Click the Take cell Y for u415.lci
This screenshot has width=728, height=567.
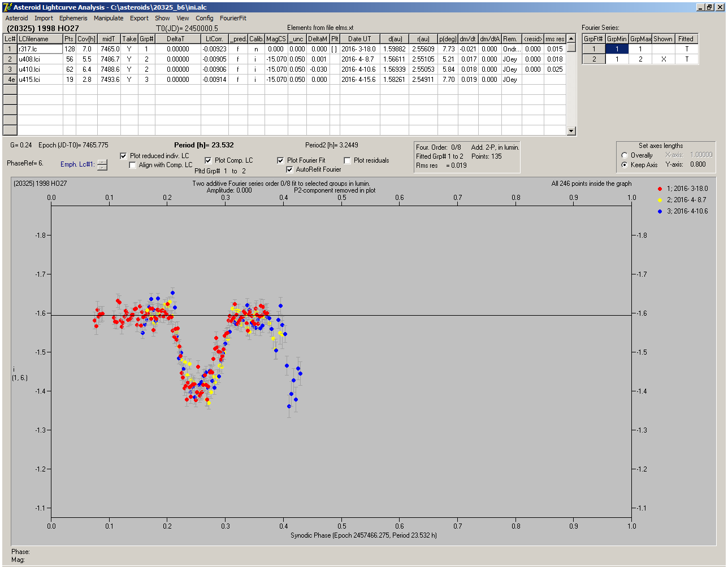click(129, 80)
